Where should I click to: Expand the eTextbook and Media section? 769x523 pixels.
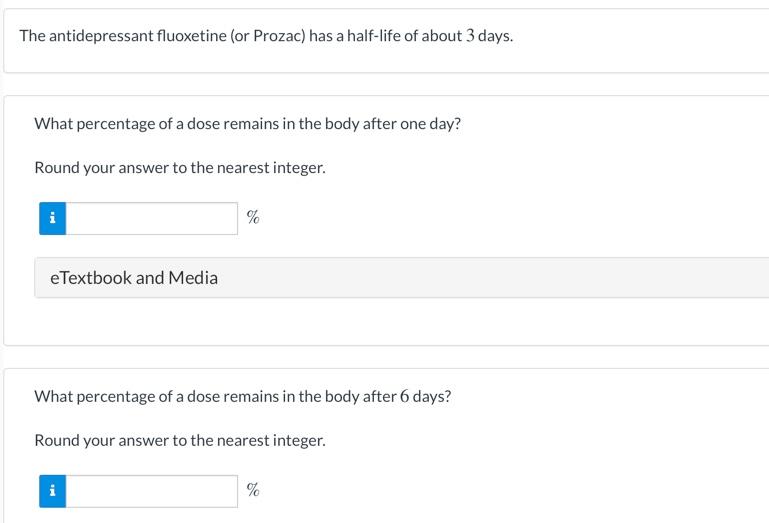(402, 278)
